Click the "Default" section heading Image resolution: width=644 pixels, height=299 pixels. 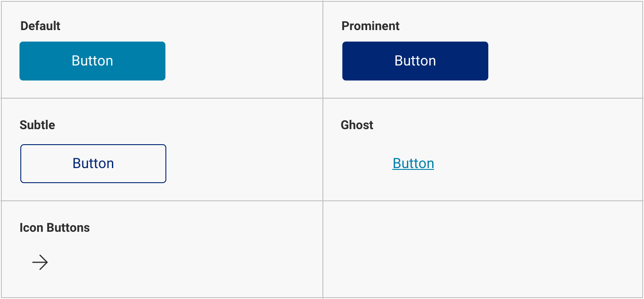(x=40, y=26)
